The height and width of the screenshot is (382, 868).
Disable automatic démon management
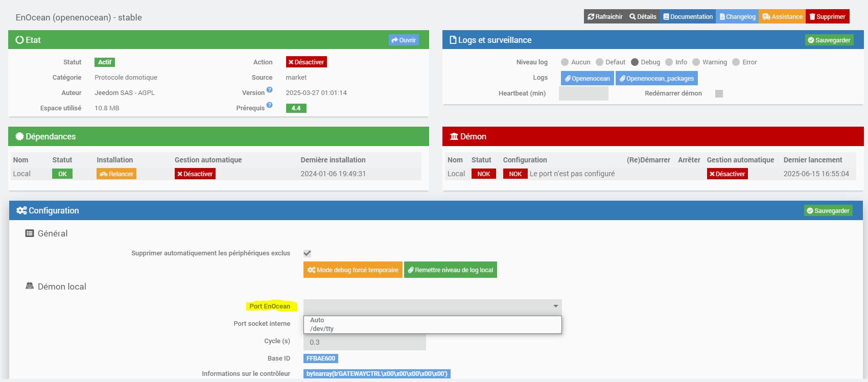pos(727,174)
